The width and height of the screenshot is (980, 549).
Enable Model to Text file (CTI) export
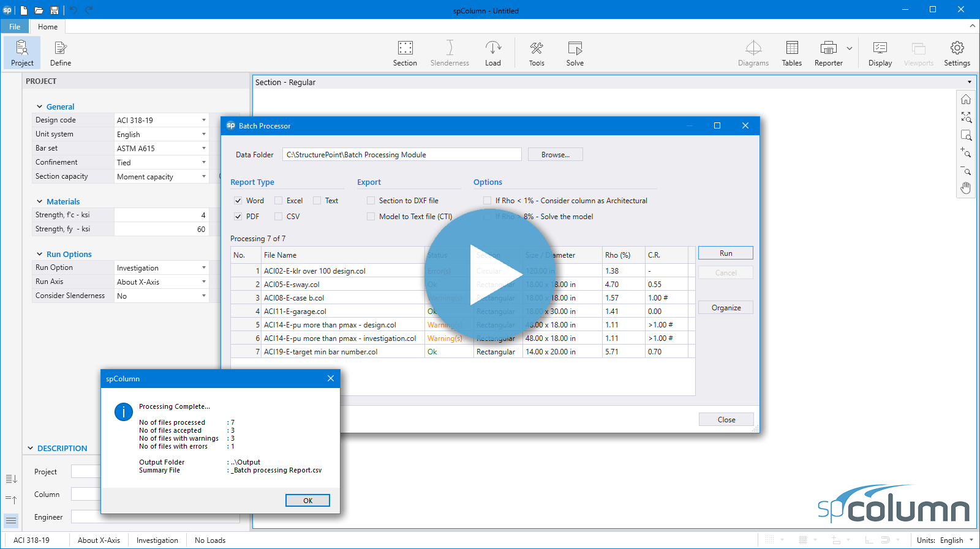pos(371,217)
